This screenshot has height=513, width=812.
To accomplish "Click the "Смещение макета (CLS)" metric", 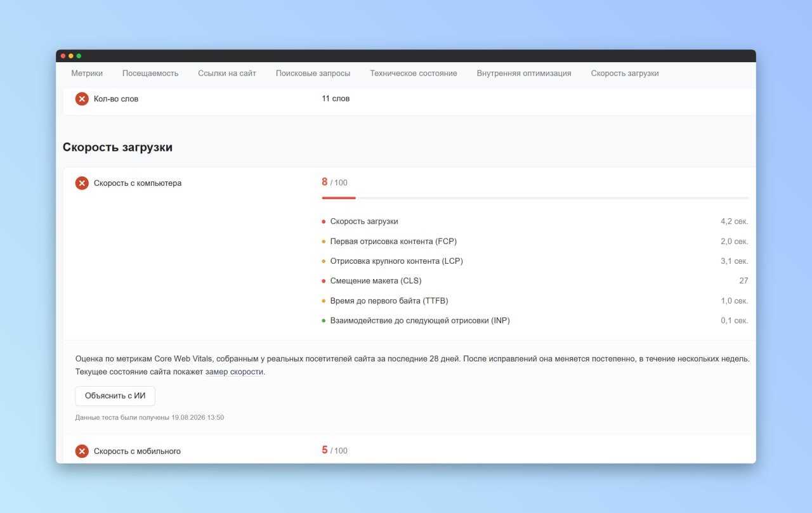I will (x=376, y=281).
